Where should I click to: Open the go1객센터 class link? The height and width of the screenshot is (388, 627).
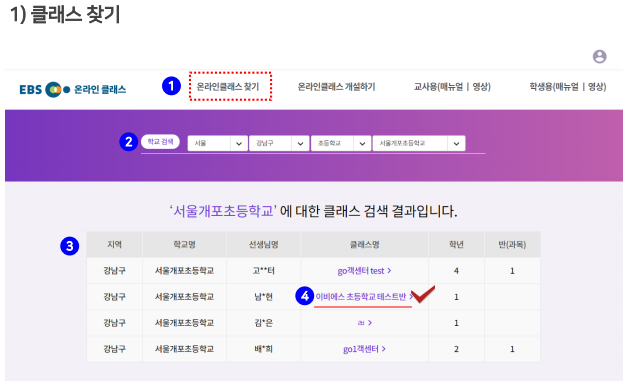(x=364, y=349)
